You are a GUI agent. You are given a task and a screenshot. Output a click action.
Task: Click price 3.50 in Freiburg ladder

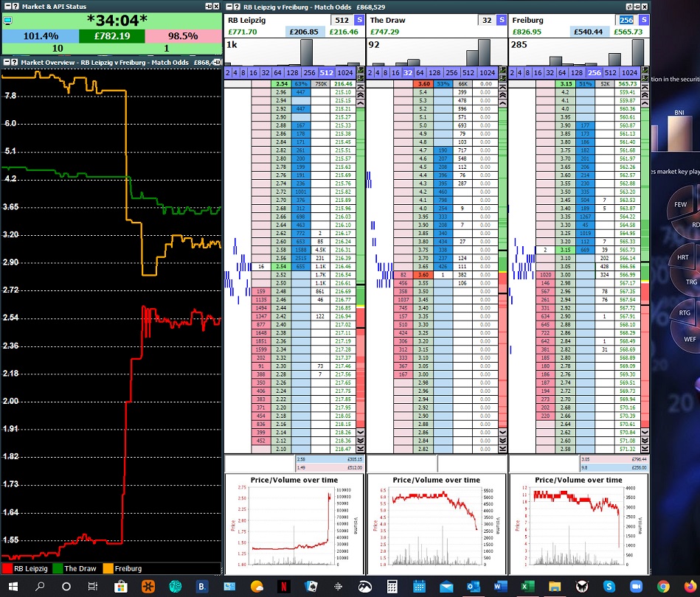pyautogui.click(x=565, y=192)
